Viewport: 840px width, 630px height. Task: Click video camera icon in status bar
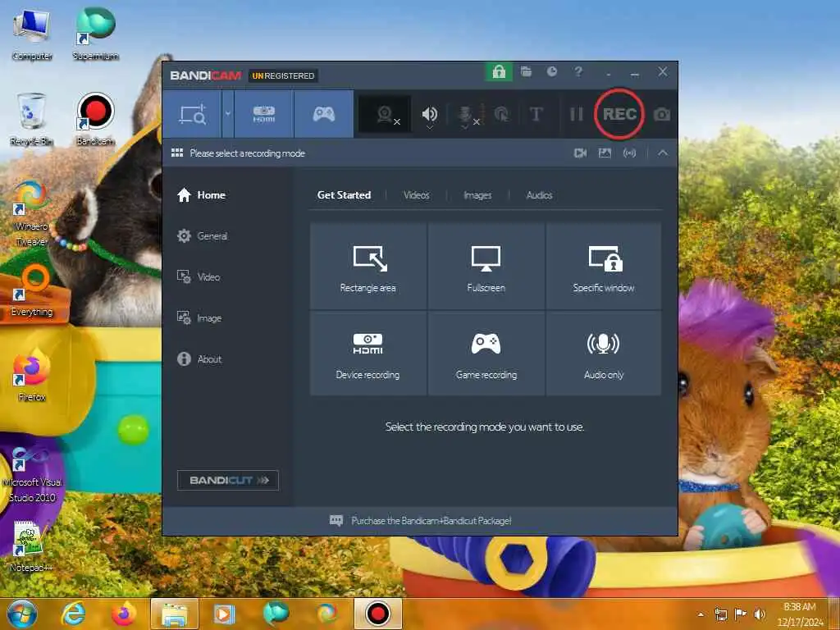point(580,153)
